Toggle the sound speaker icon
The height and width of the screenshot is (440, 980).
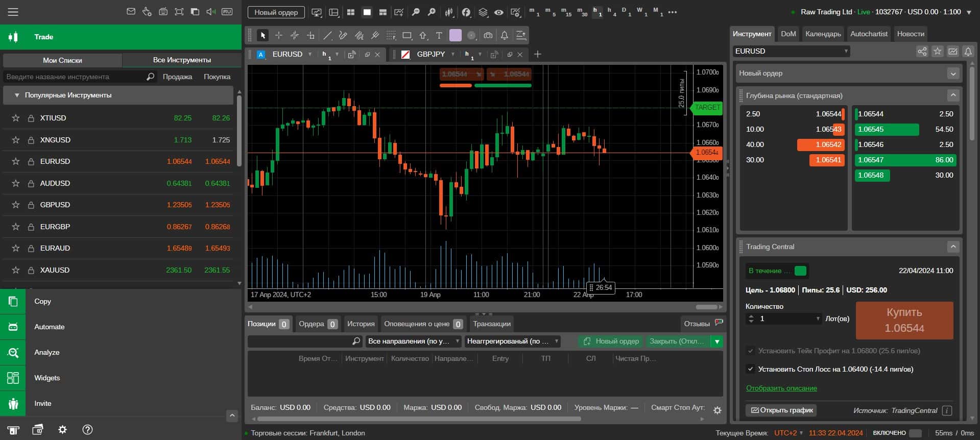coord(211,12)
